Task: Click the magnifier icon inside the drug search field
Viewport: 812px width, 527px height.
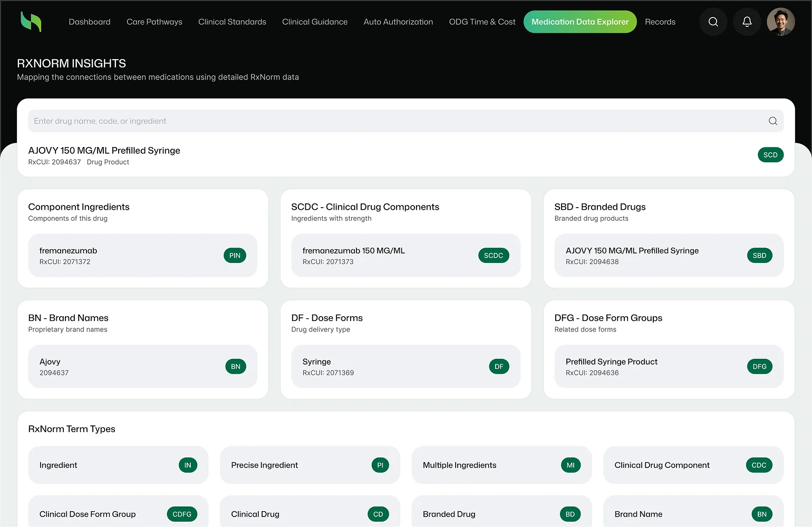Action: 772,121
